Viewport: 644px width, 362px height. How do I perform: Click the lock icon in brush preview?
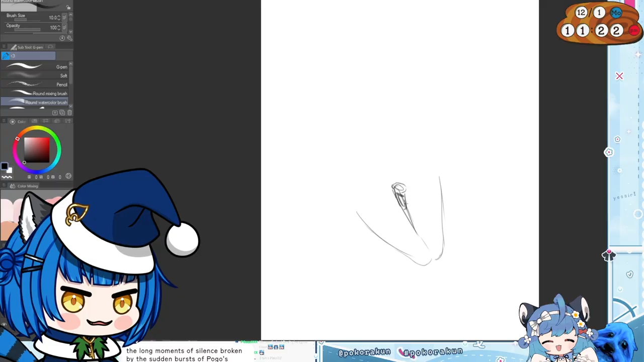point(68,8)
